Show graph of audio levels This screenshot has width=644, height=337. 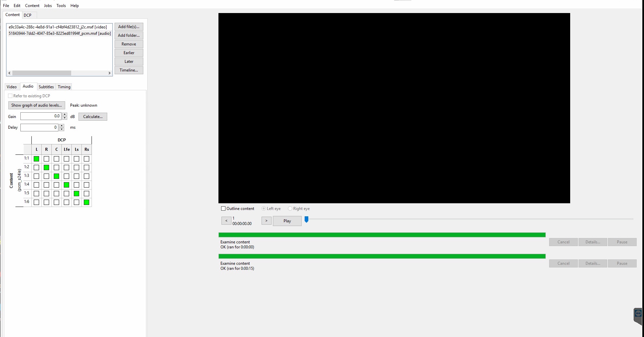point(37,105)
